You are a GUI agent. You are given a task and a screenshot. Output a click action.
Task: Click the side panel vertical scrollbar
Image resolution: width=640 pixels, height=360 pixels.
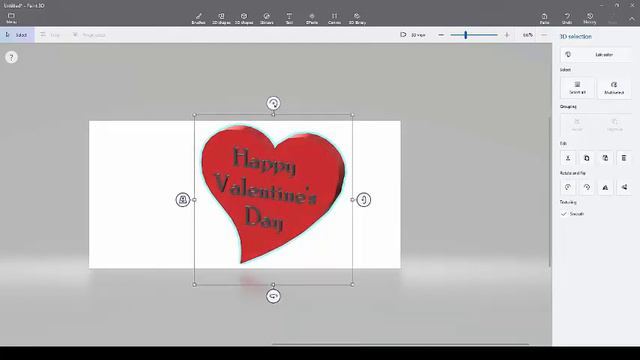[550, 192]
